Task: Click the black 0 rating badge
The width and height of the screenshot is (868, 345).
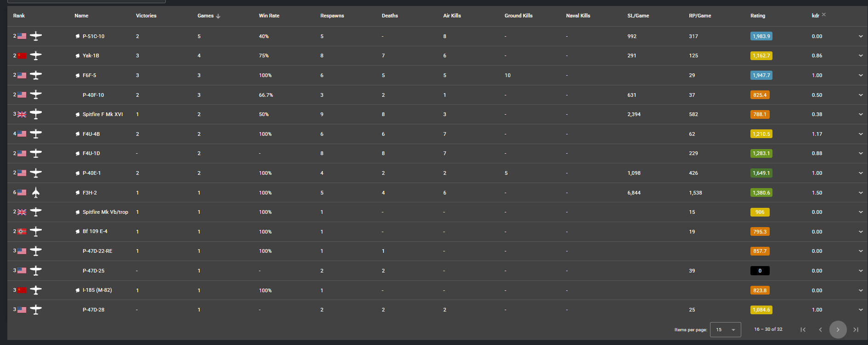Action: point(760,271)
